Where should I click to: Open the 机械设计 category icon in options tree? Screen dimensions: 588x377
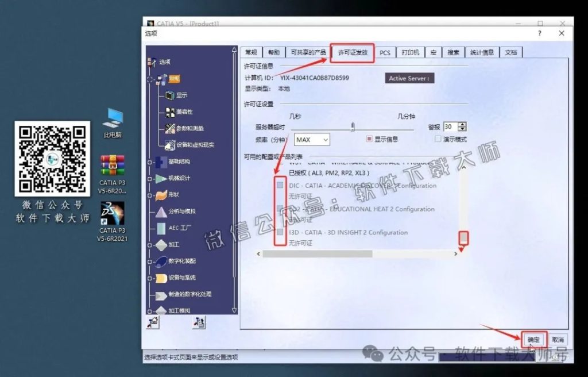(x=161, y=178)
